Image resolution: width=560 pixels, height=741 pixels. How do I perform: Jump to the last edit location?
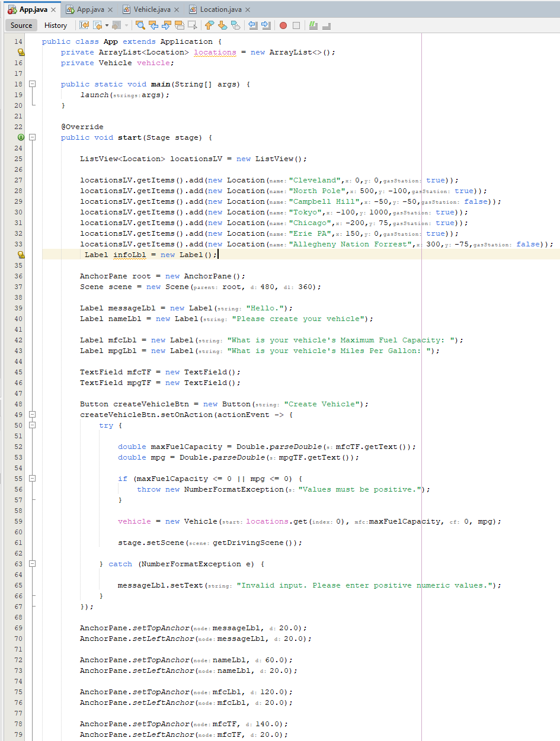click(x=83, y=25)
